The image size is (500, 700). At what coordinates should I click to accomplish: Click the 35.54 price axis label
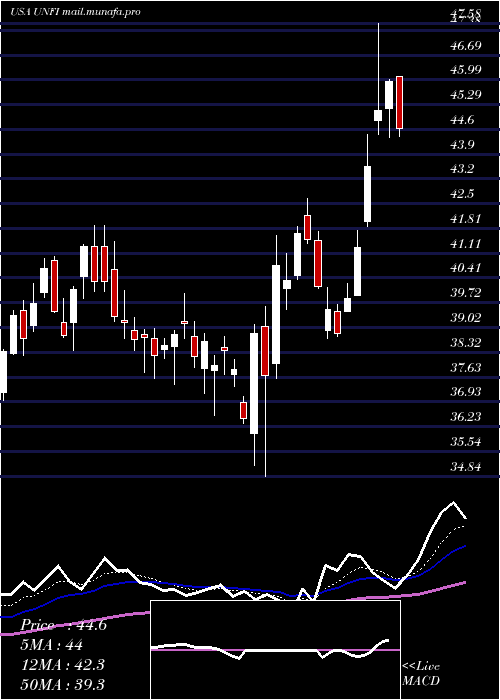[x=466, y=442]
